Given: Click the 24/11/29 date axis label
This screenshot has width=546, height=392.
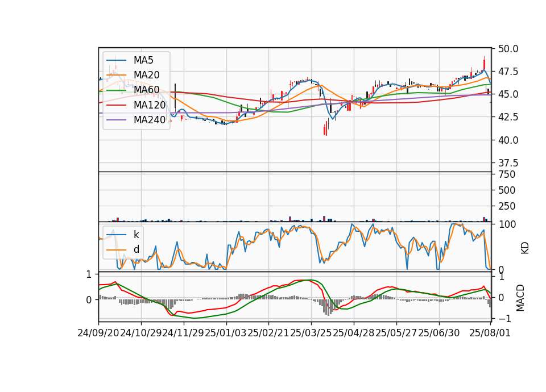Looking at the screenshot, I should coord(184,333).
